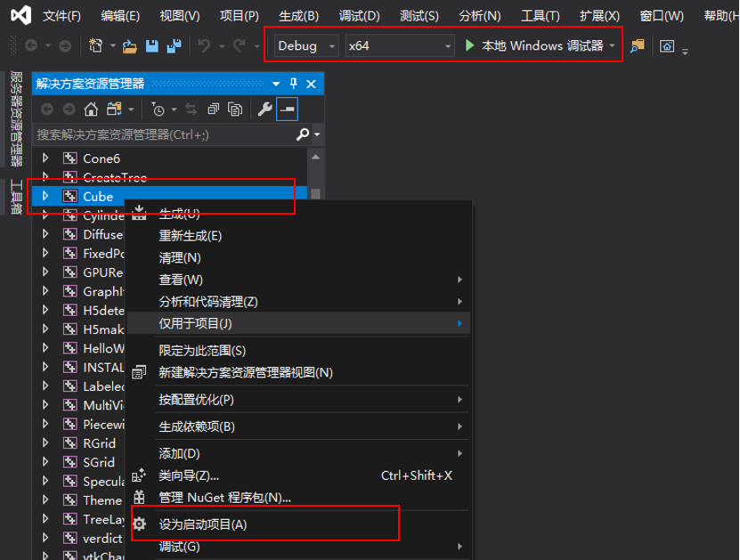
Task: Choose 类向导(Z)... menu entry
Action: (x=298, y=475)
